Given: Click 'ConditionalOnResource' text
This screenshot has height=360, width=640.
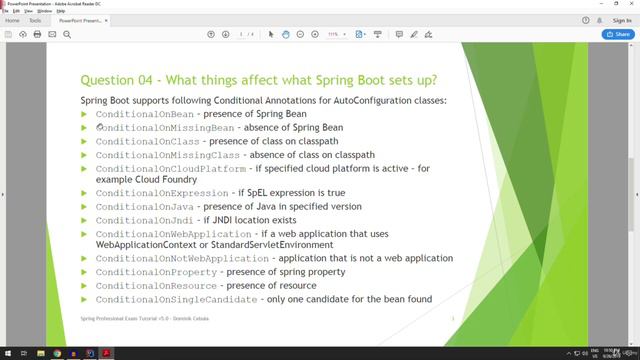Looking at the screenshot, I should point(156,286).
